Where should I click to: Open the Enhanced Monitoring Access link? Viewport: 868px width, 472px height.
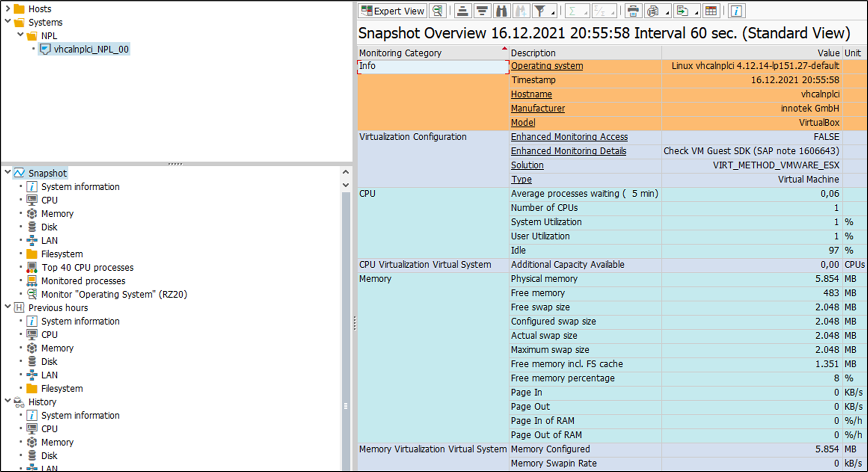point(569,137)
